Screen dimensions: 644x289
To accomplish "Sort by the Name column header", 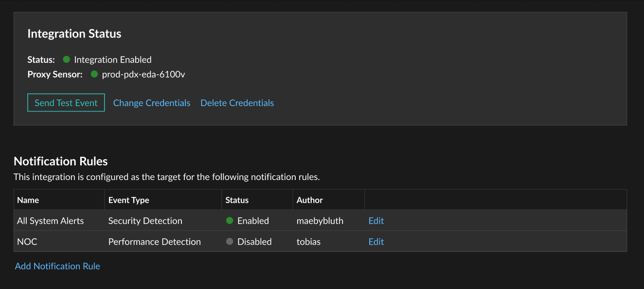I will (28, 200).
